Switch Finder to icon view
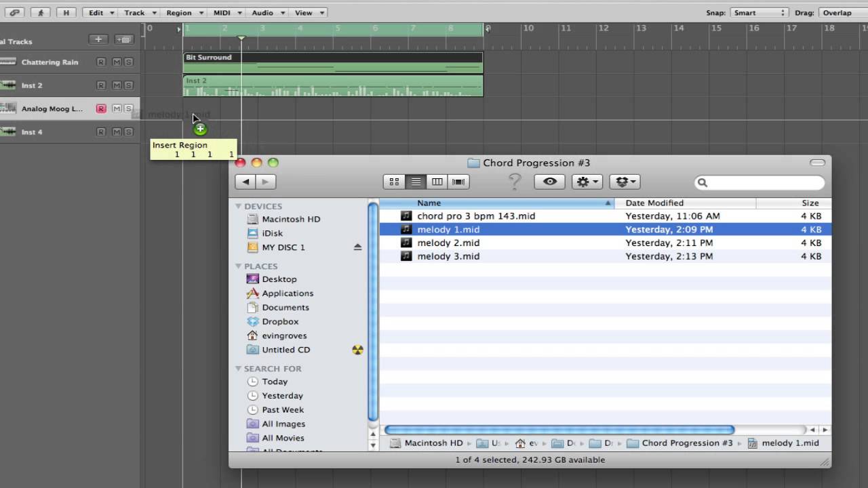The width and height of the screenshot is (868, 488). coord(394,182)
